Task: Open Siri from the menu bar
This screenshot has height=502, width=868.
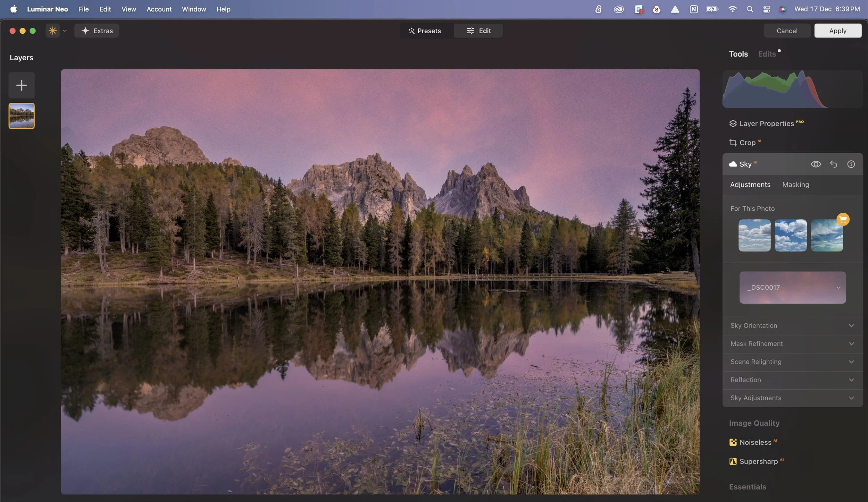Action: pos(782,9)
